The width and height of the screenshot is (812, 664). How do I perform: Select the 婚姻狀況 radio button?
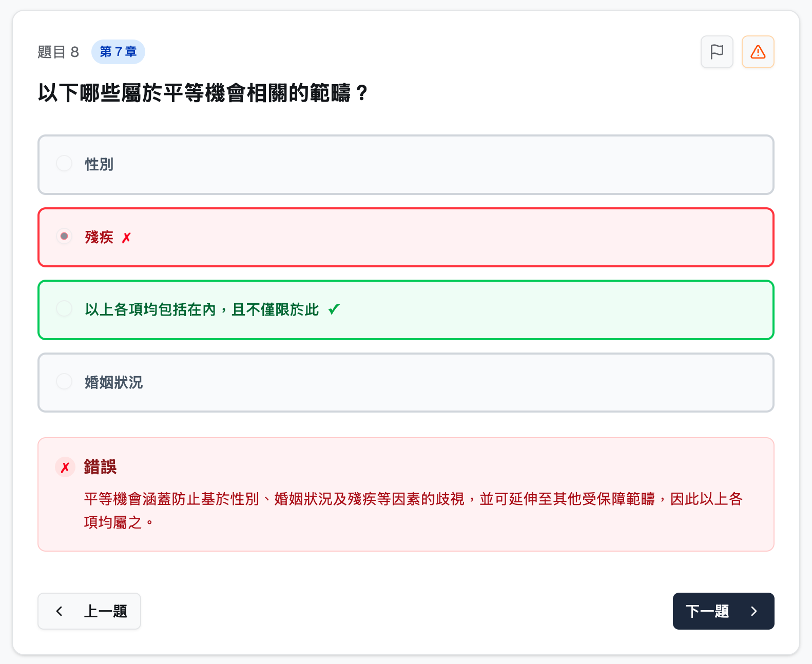pos(64,382)
